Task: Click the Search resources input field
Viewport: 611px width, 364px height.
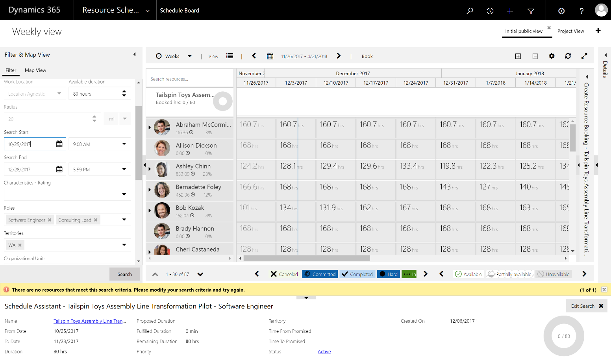Action: tap(189, 79)
